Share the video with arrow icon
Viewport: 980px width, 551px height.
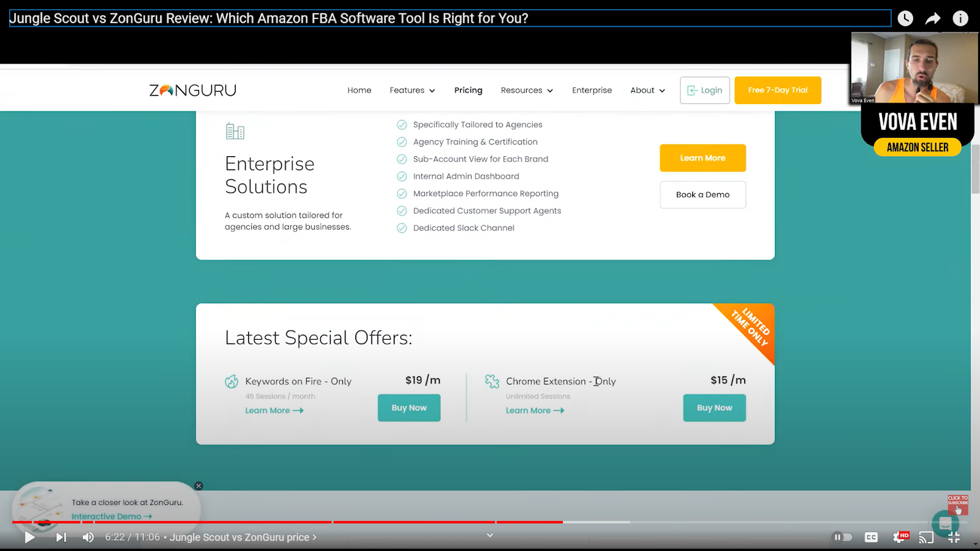[x=933, y=18]
